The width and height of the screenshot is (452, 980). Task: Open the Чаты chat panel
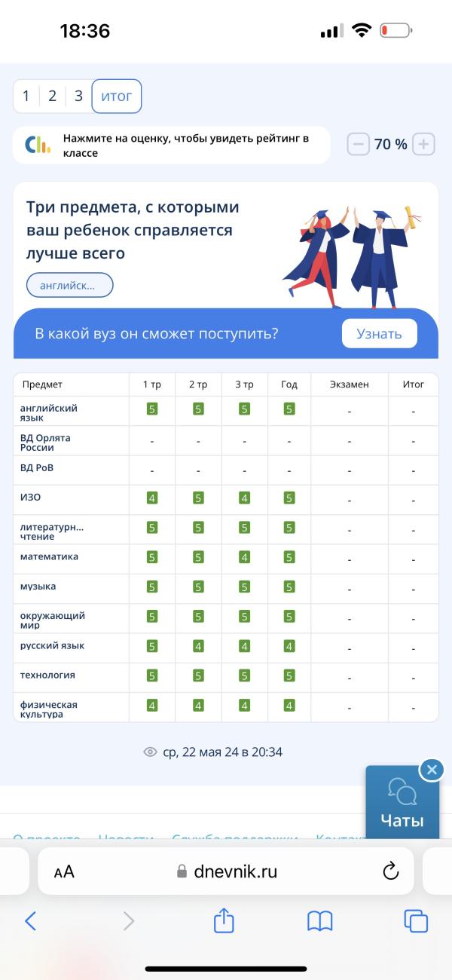click(402, 804)
